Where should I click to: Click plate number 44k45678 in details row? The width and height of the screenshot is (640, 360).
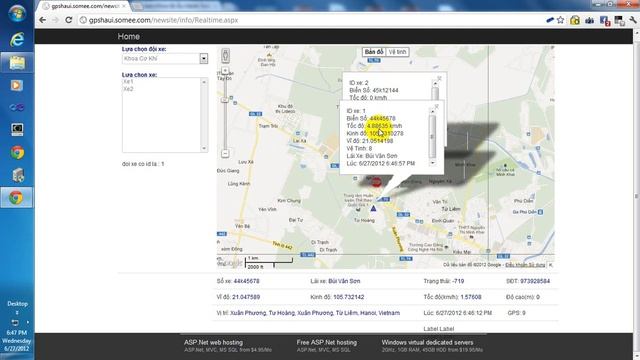point(246,281)
